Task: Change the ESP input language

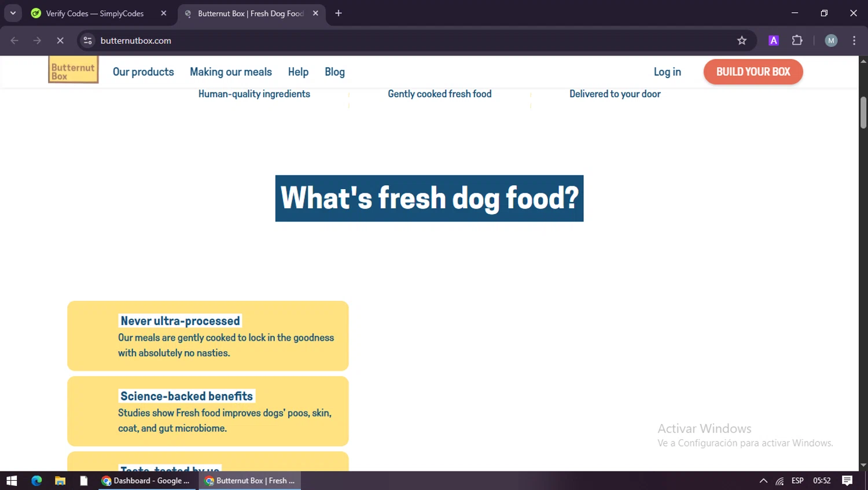Action: tap(797, 481)
